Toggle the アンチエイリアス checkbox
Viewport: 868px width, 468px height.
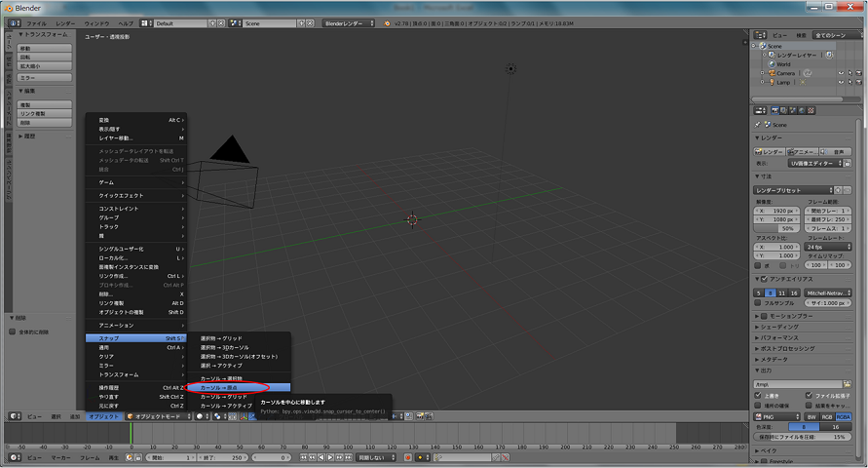762,279
